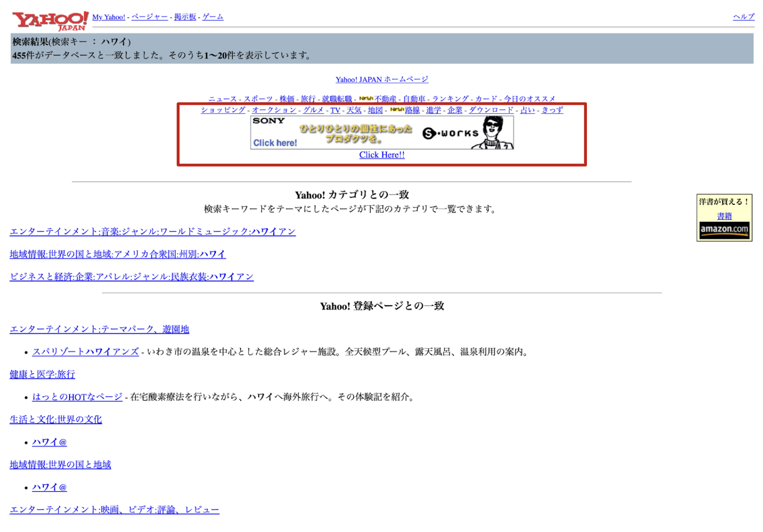Click the 洋書が買える! text in Amazon box

click(724, 202)
